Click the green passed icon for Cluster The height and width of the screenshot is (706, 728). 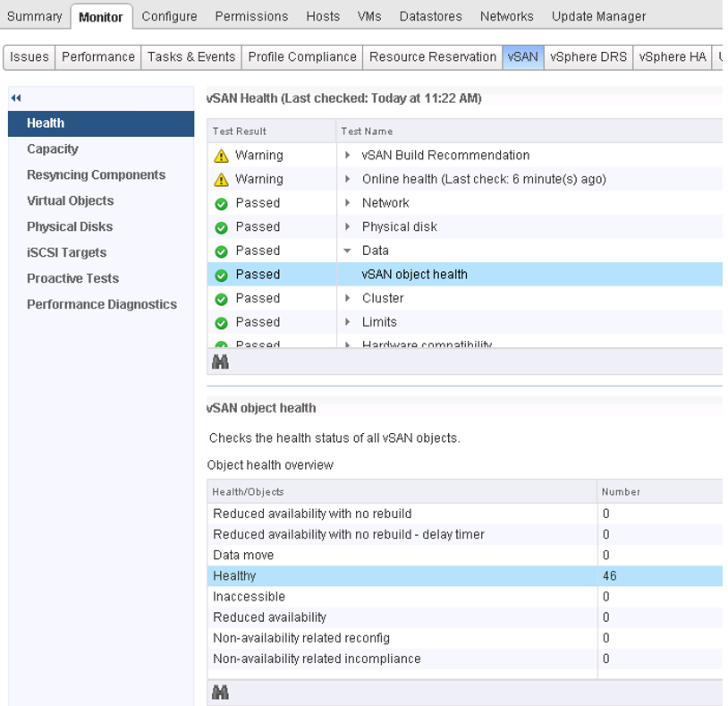point(222,299)
